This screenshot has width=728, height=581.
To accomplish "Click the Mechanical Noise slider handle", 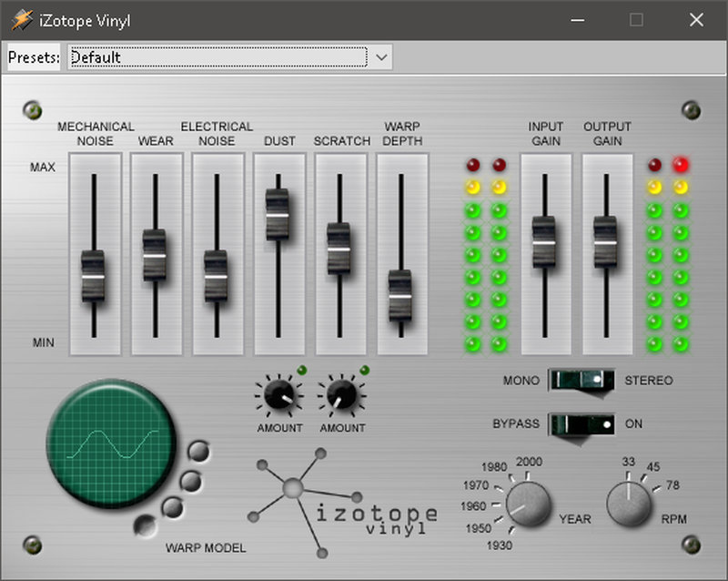I will coord(93,275).
